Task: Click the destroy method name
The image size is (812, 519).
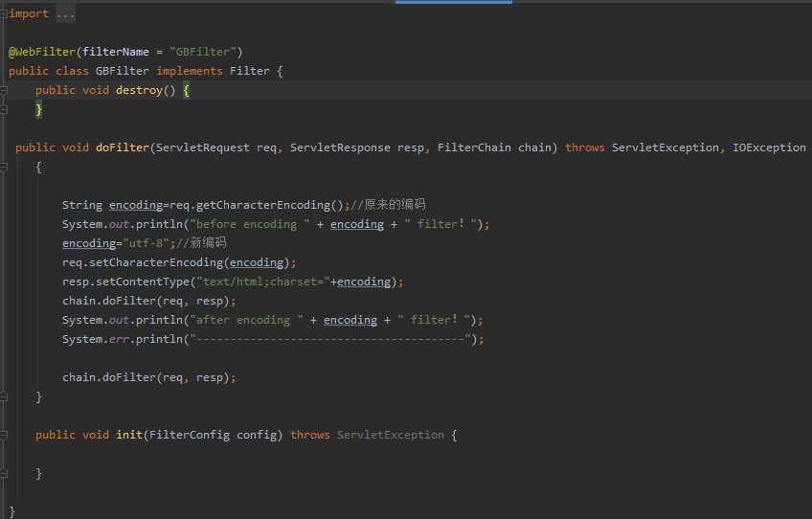Action: click(139, 90)
